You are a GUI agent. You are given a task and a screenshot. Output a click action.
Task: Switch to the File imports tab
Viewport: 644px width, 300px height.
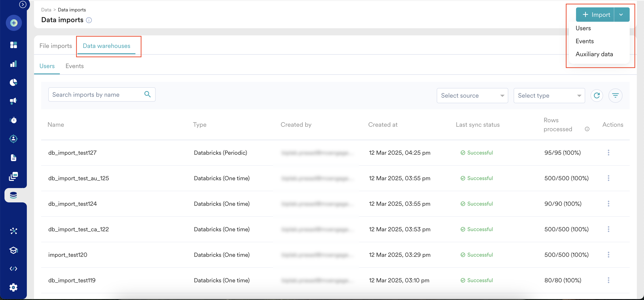pyautogui.click(x=55, y=46)
